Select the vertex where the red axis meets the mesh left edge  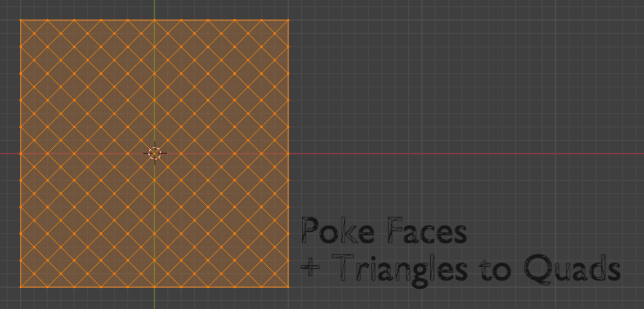[21, 153]
